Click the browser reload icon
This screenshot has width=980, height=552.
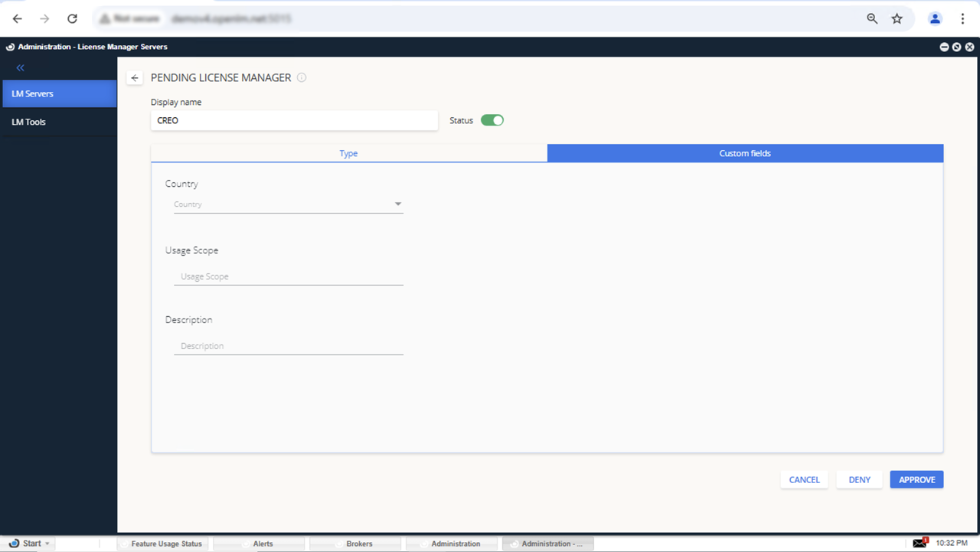(x=72, y=18)
